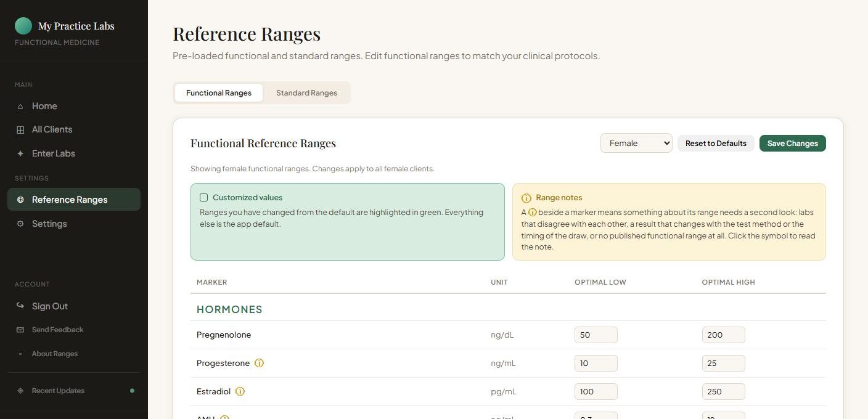Click the About Ranges bullet icon

(20, 354)
